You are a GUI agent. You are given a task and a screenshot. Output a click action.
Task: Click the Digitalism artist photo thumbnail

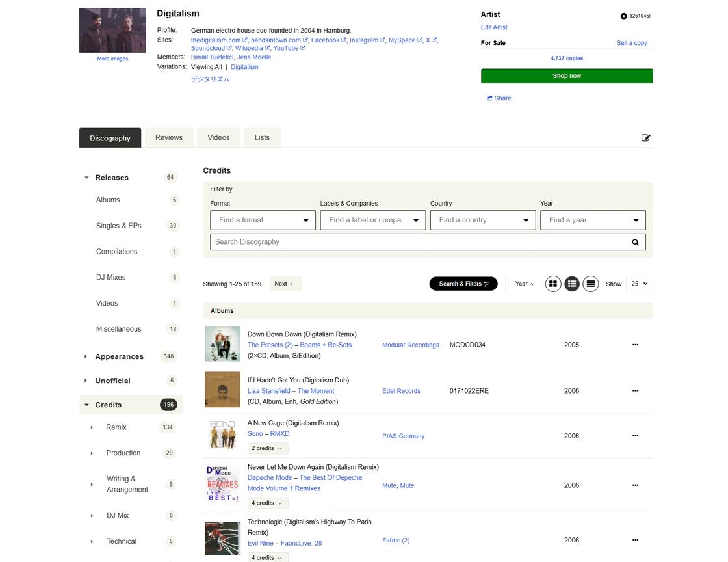click(112, 30)
